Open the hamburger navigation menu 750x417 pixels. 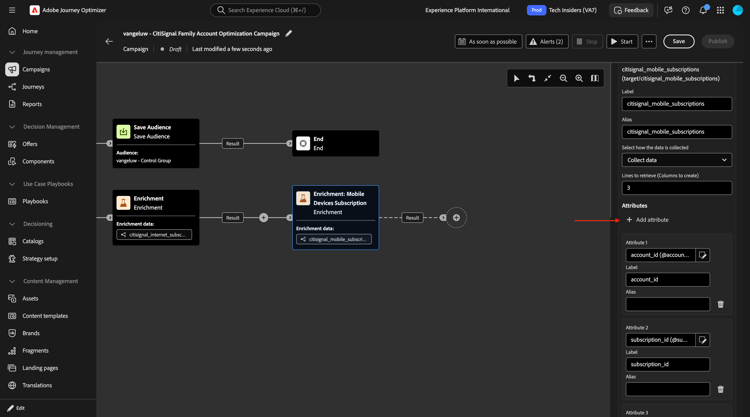tap(12, 10)
